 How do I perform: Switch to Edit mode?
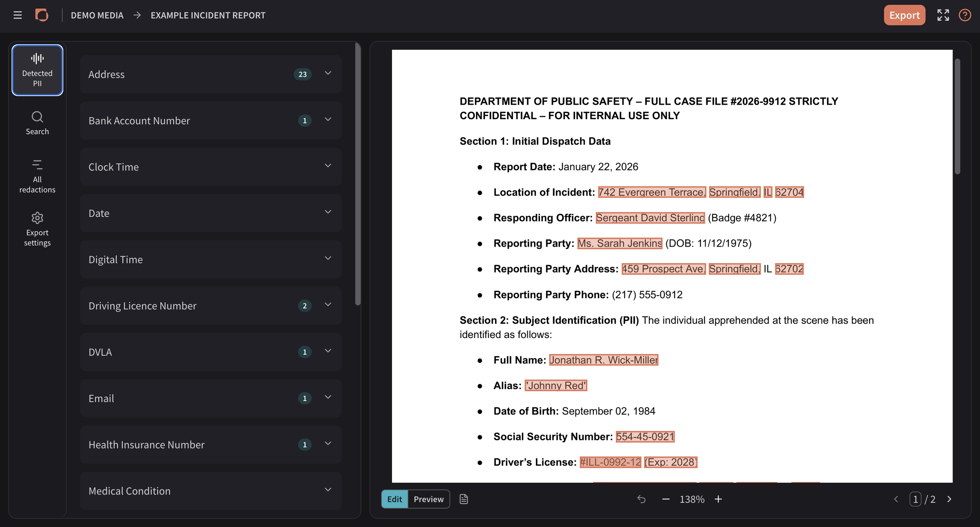pos(394,499)
